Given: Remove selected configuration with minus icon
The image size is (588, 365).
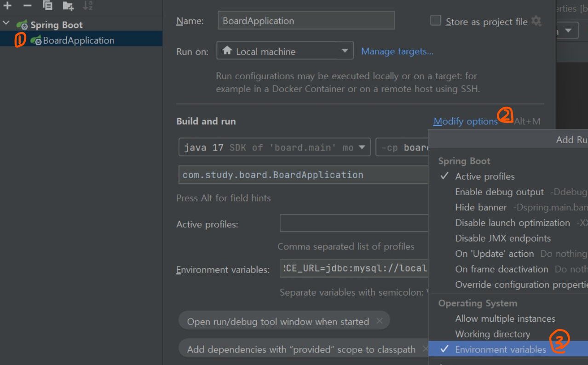Looking at the screenshot, I should [28, 6].
